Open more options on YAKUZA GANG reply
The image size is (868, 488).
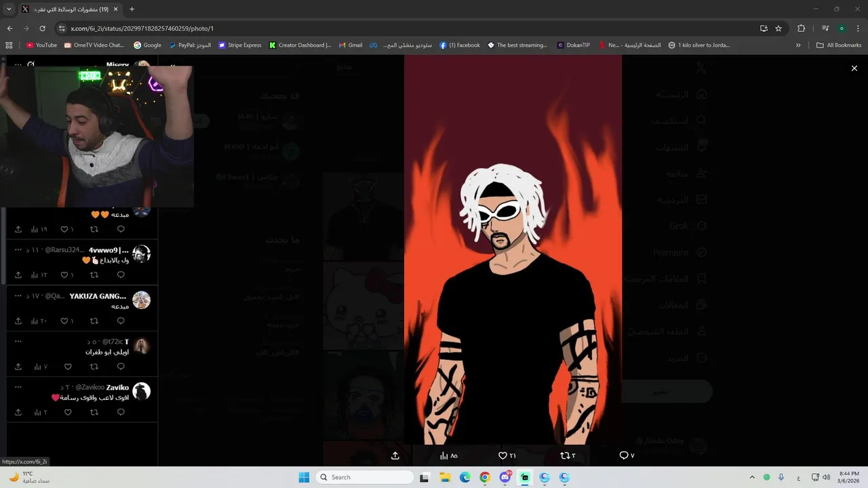click(18, 296)
